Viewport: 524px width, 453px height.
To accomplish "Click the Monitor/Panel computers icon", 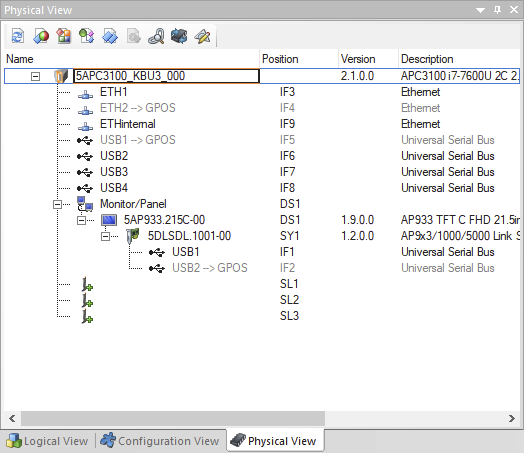I will (x=85, y=204).
